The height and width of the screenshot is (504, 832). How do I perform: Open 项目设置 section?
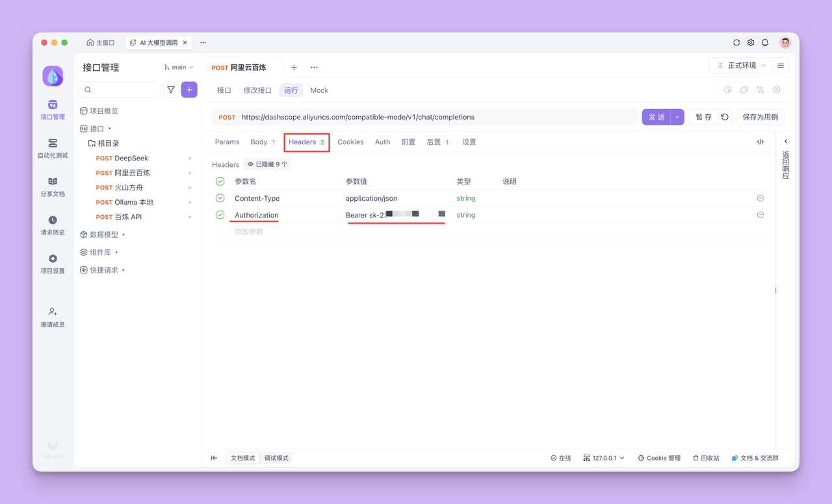53,264
